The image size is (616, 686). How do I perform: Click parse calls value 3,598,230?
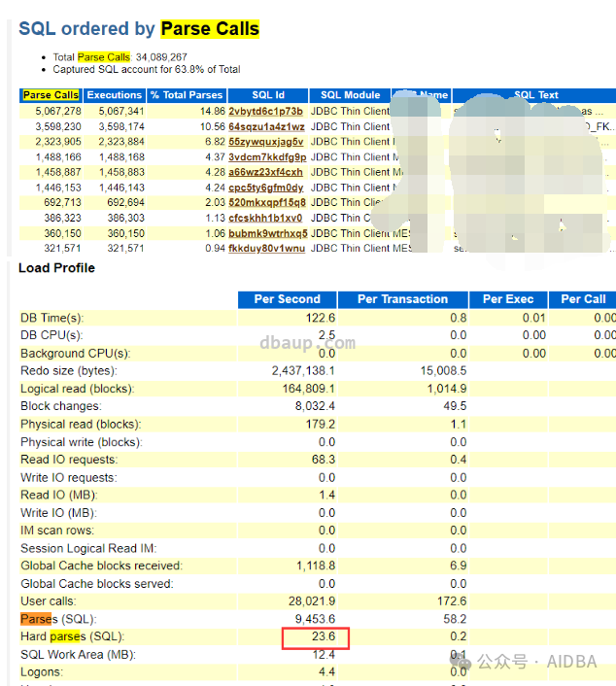58,126
